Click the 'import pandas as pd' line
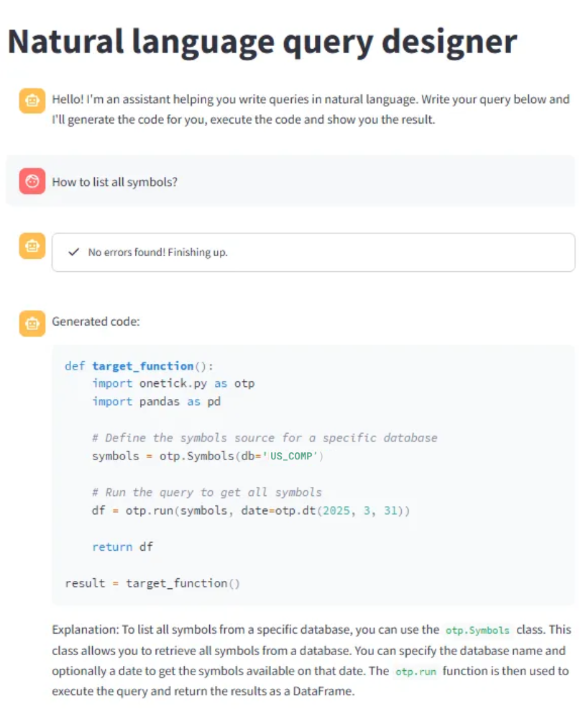Screen dimensions: 588x709 (157, 401)
